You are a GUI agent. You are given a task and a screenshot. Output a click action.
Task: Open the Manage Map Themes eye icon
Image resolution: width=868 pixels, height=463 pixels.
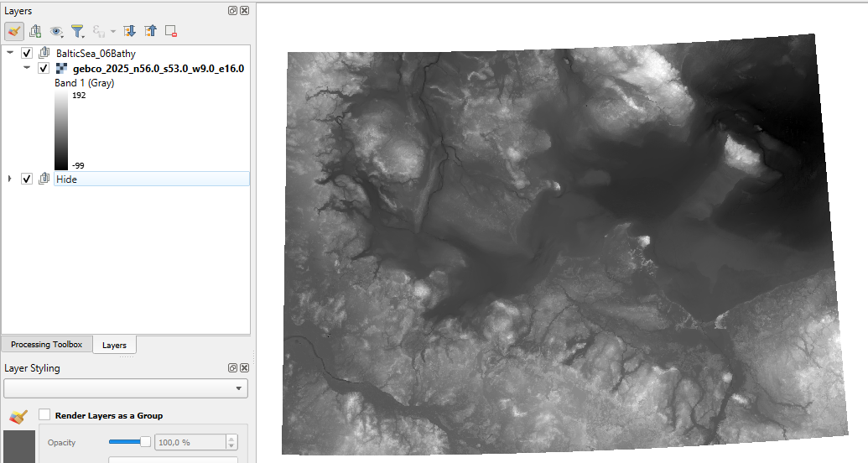57,31
